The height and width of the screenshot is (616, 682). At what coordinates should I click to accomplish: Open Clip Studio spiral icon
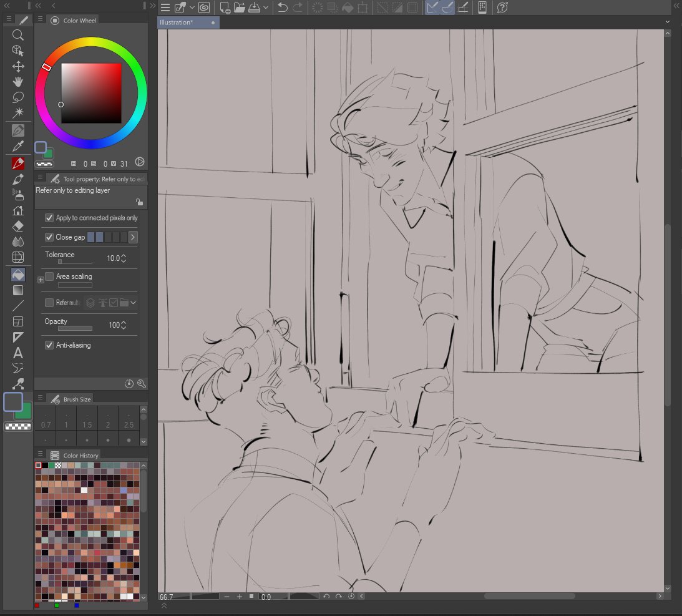[x=204, y=7]
